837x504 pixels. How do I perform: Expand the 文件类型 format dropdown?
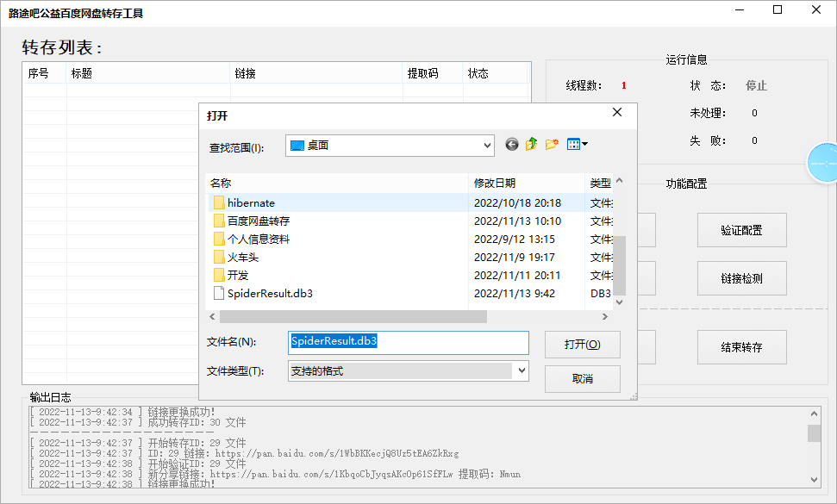click(522, 370)
